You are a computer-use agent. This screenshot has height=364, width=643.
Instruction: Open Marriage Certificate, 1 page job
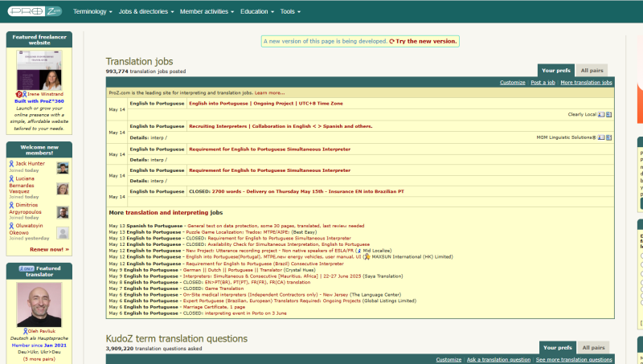click(214, 307)
